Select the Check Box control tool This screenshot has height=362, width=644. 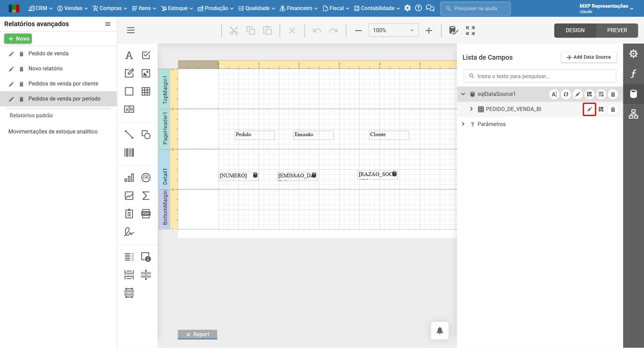coord(146,55)
